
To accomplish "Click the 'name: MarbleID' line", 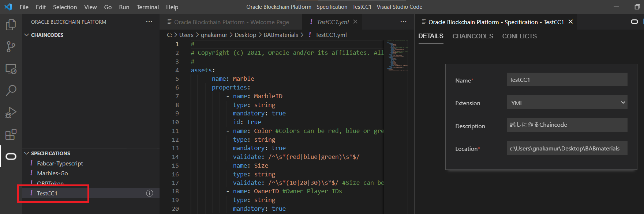I will pos(258,96).
